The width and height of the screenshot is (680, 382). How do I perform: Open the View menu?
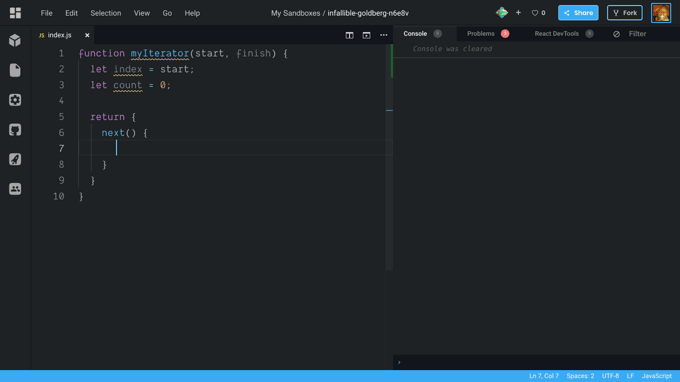pyautogui.click(x=142, y=13)
